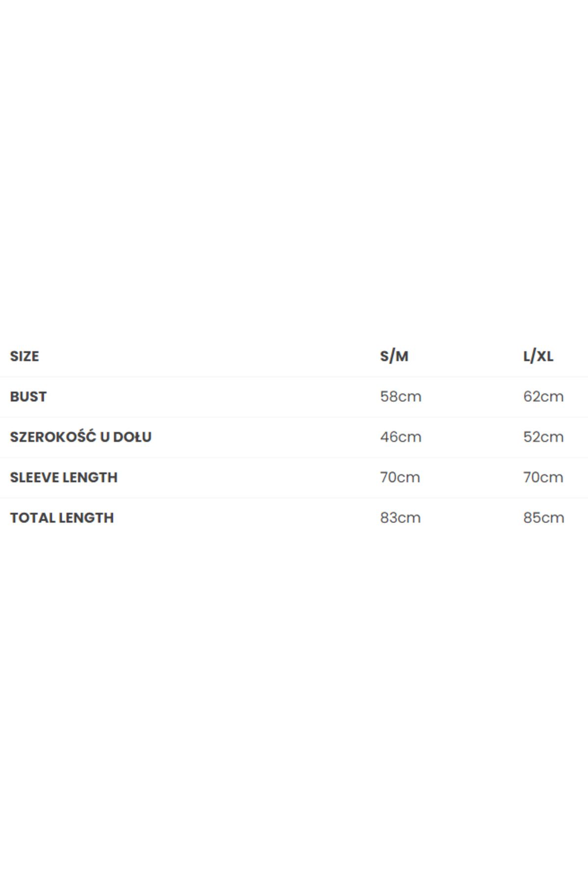Screen dimensions: 588x882
Task: Select the TOTAL LENGTH row label
Action: pyautogui.click(x=62, y=517)
